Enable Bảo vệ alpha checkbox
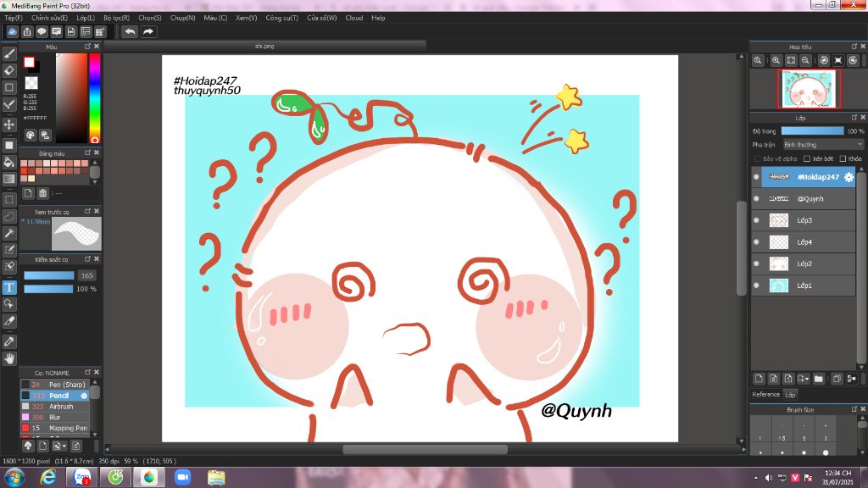Screen dimensions: 868x488 coord(757,158)
